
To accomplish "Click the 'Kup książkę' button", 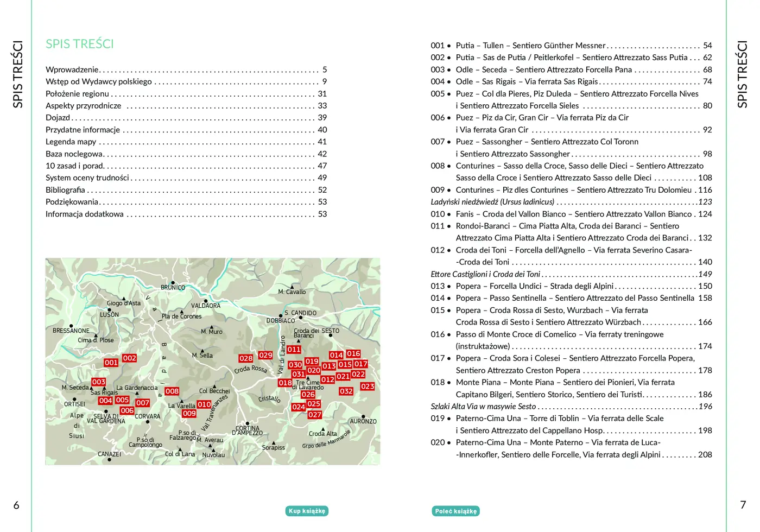I will pos(307,511).
